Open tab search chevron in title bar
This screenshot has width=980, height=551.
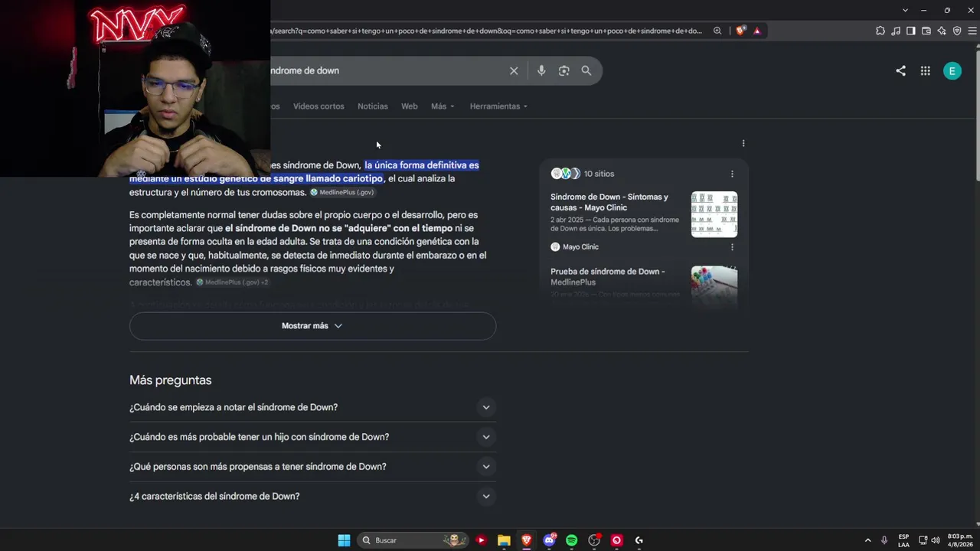[x=905, y=10]
